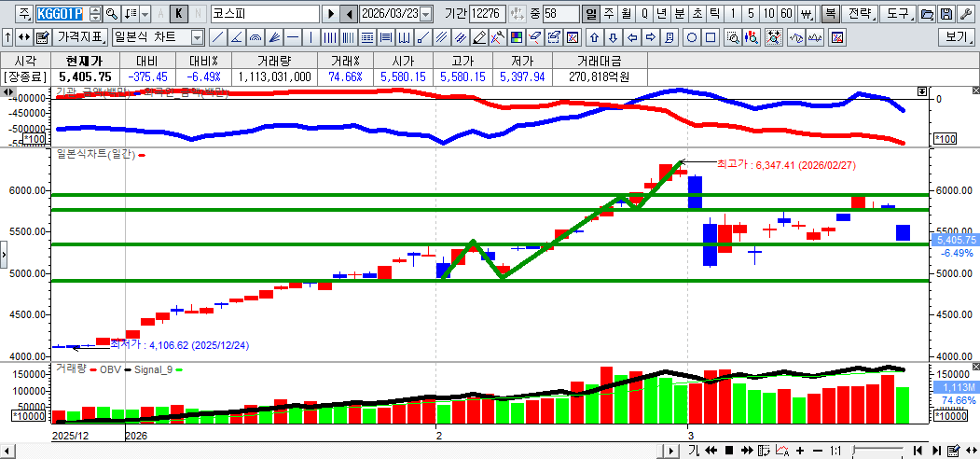The width and height of the screenshot is (980, 459).
Task: Open the wrench settings icon
Action: pyautogui.click(x=966, y=14)
